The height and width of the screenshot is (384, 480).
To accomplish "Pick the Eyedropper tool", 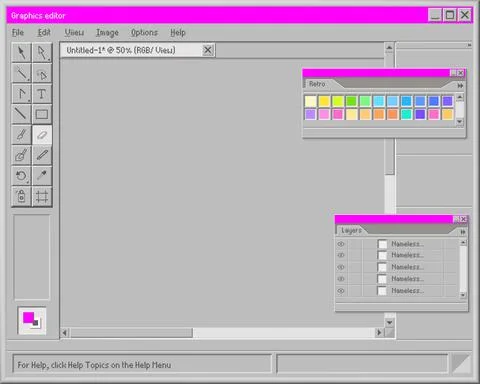I will 42,176.
